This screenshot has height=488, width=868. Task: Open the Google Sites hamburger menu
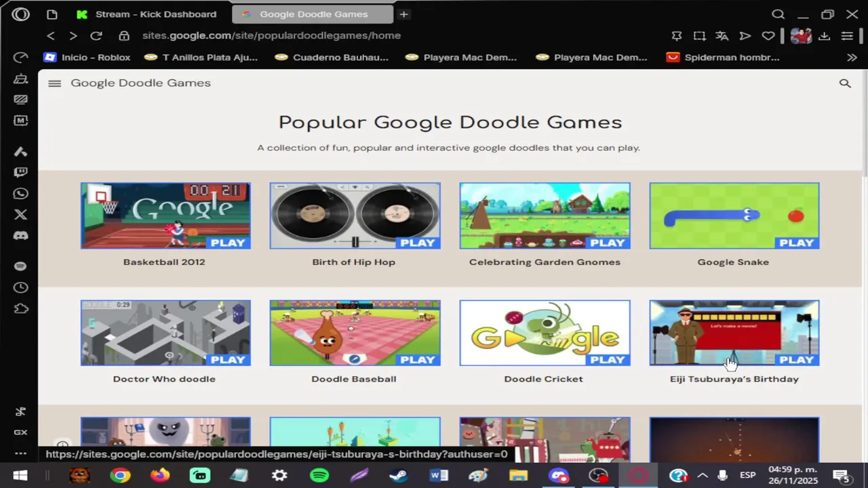click(x=55, y=83)
